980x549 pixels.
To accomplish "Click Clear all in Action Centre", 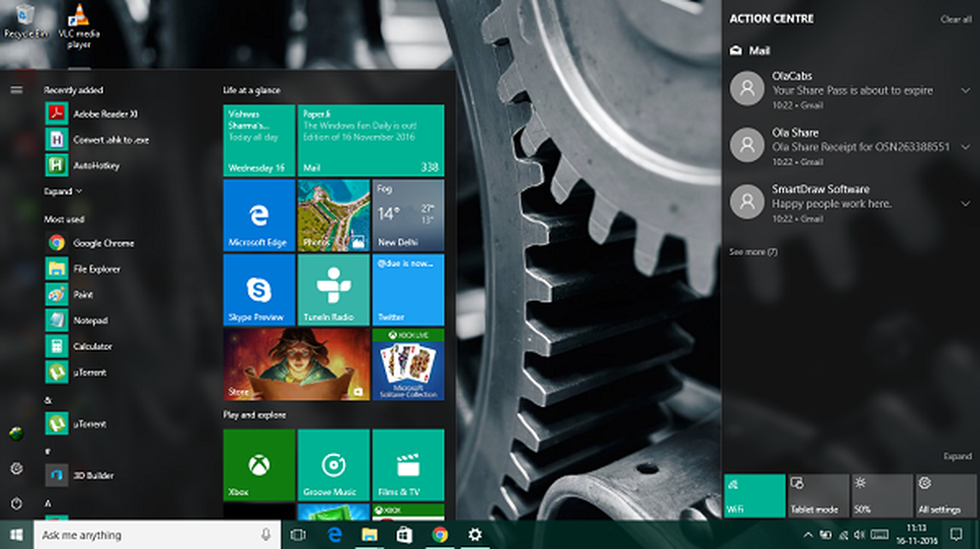I will pos(955,20).
